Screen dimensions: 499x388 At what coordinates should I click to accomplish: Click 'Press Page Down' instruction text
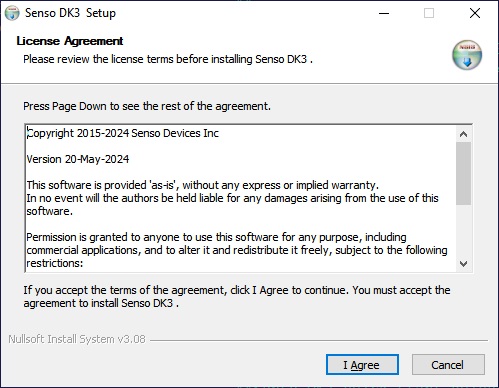click(x=147, y=106)
